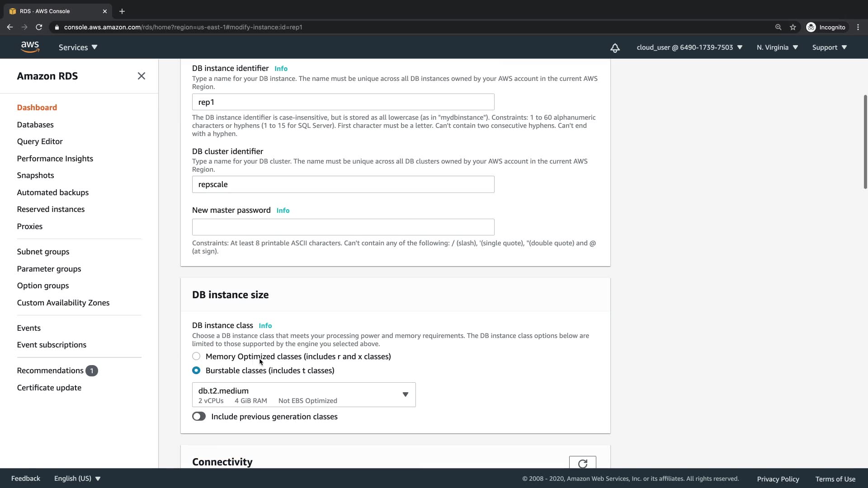Select Memory Optimized classes radio option
Screen dimensions: 868x488
click(x=196, y=357)
